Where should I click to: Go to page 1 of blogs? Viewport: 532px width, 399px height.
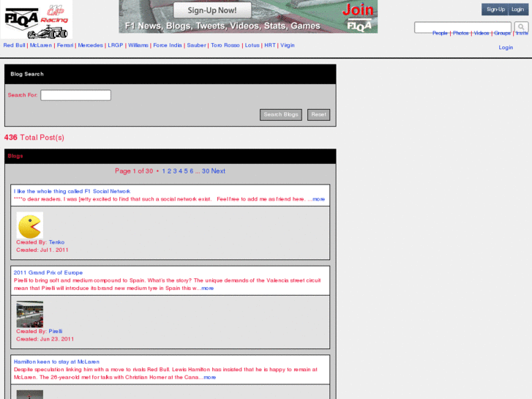(163, 171)
